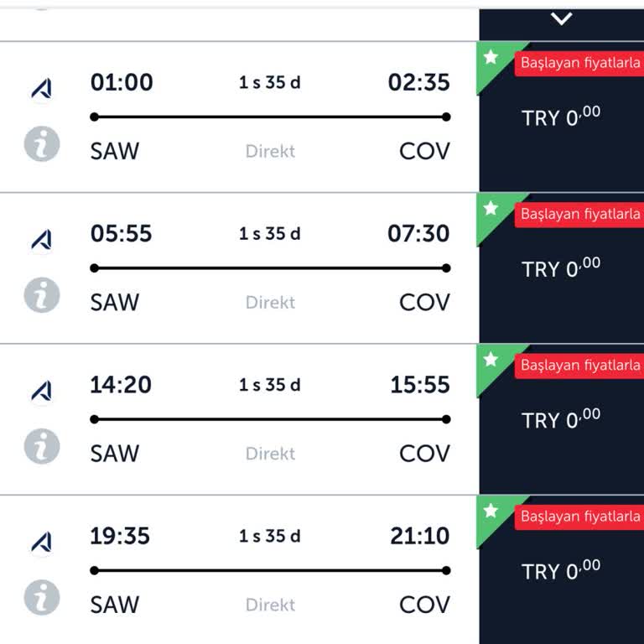644x644 pixels.
Task: Click green star badge on 01:00 flight
Action: tap(492, 58)
